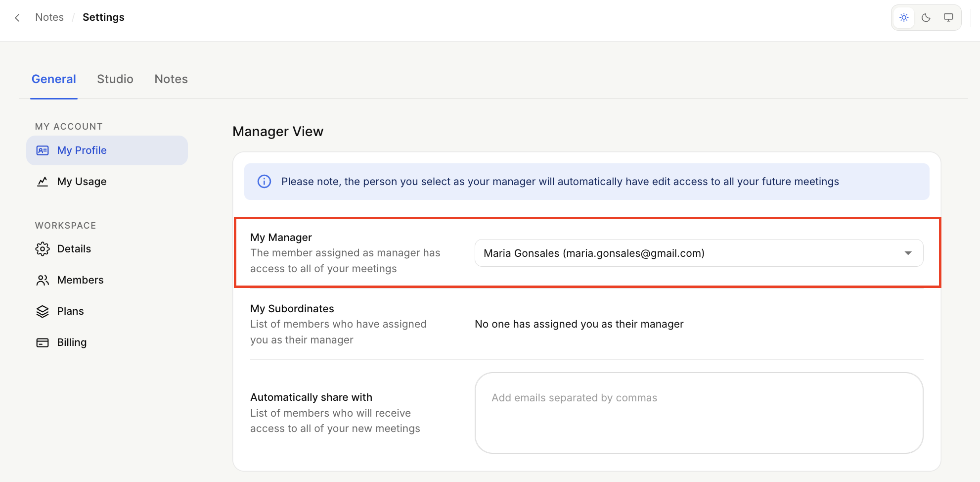The height and width of the screenshot is (482, 980).
Task: Open My Profile in sidebar
Action: tap(107, 150)
